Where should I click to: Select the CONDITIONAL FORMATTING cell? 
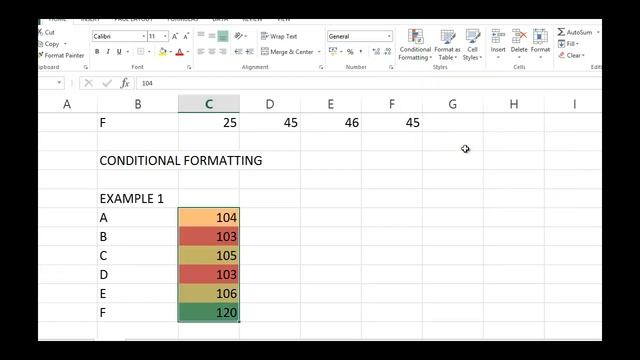coord(181,160)
